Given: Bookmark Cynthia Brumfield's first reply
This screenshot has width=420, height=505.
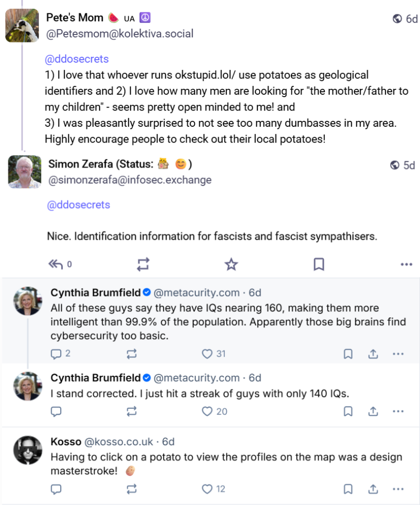Looking at the screenshot, I should [x=347, y=354].
